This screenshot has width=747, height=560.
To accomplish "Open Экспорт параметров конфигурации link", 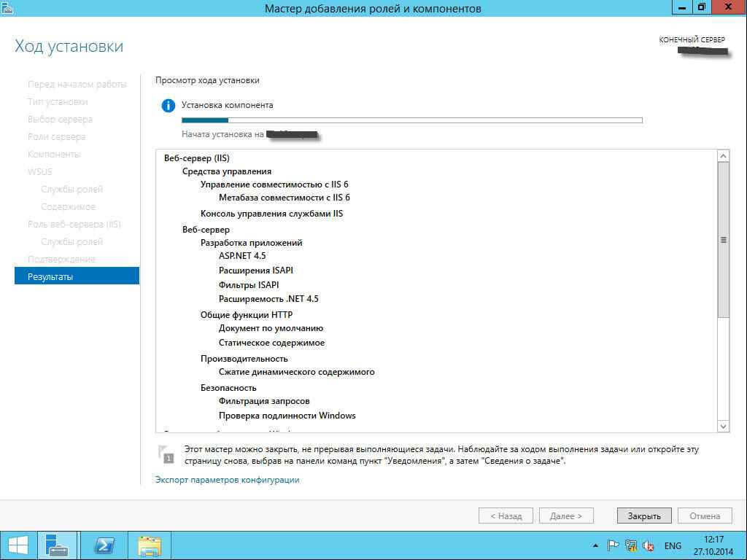I will [228, 480].
